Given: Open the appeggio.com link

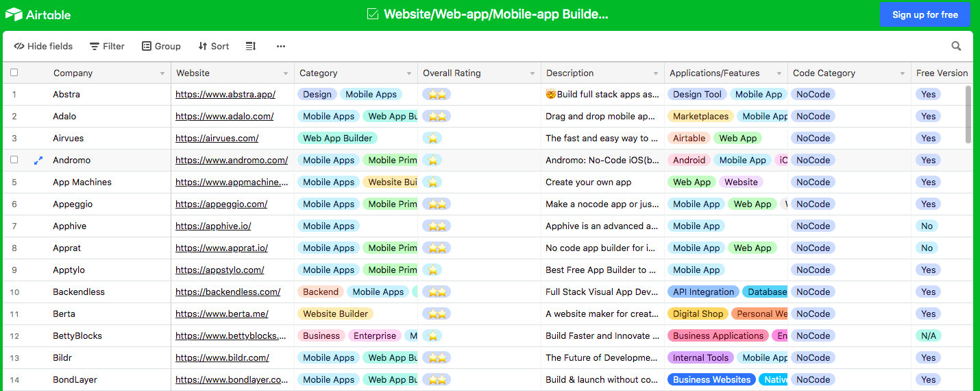Looking at the screenshot, I should click(x=221, y=204).
